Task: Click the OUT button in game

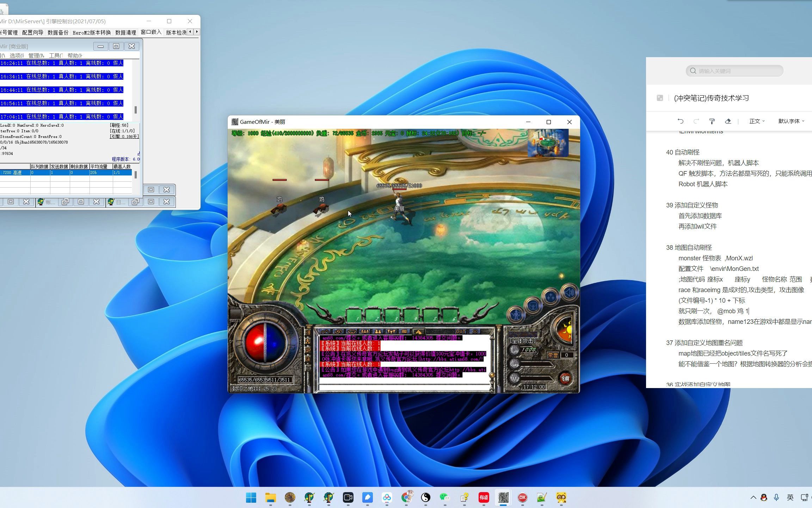Action: (461, 332)
